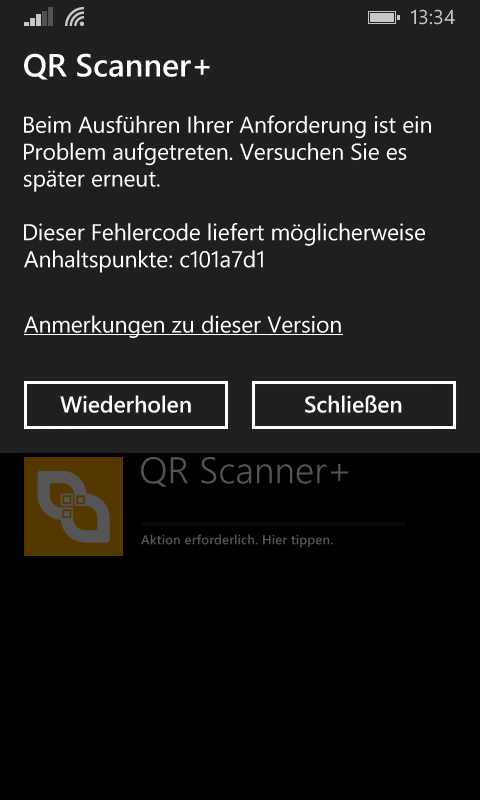Image resolution: width=480 pixels, height=800 pixels.
Task: Tap the QR Scanner+ orange app icon
Action: click(73, 506)
